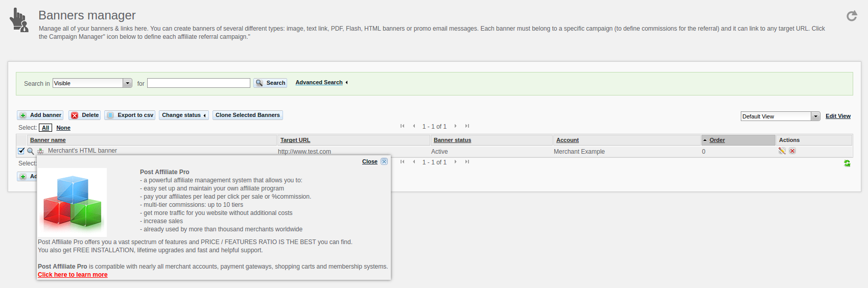Click the edit pencil icon in Actions
Image resolution: width=868 pixels, height=288 pixels.
782,151
